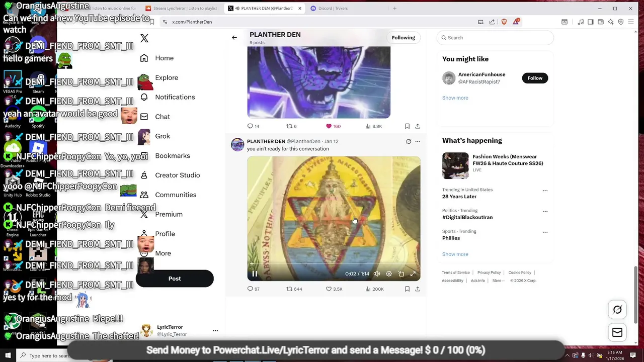Focus the X Search field

point(495,38)
